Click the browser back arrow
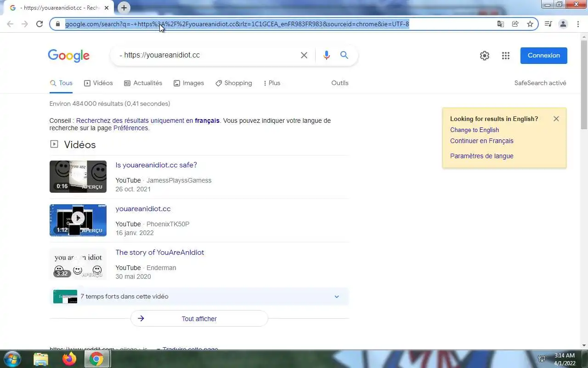This screenshot has width=588, height=368. [10, 24]
